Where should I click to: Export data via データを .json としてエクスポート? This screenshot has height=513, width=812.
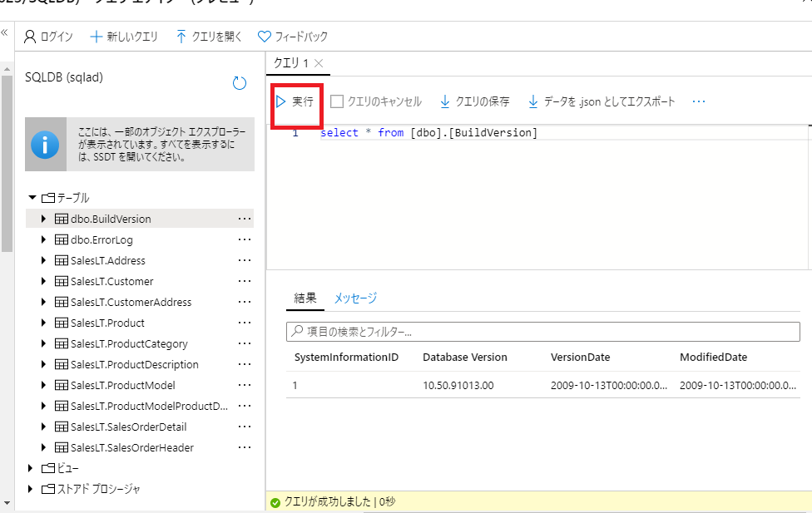(602, 101)
